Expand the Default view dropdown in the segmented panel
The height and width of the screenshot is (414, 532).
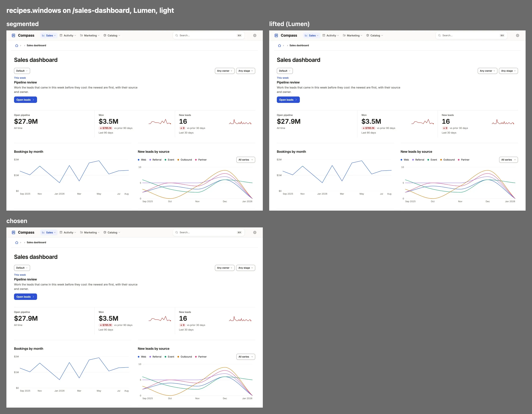[x=22, y=71]
